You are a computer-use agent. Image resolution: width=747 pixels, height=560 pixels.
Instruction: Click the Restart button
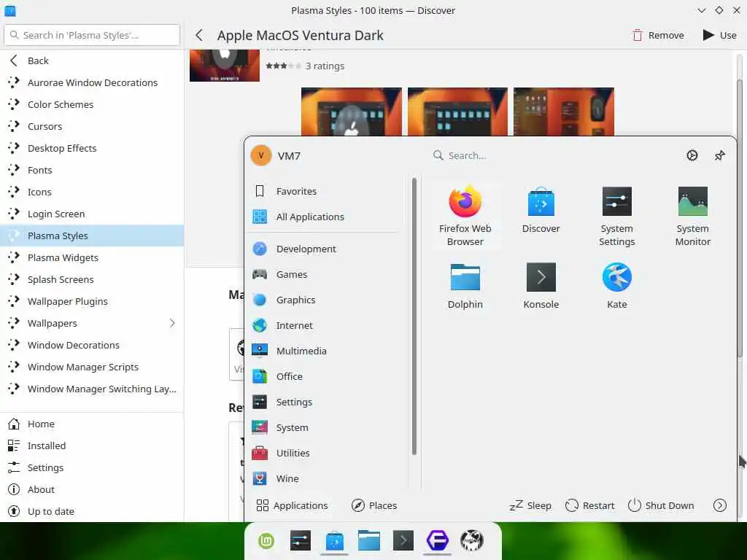(589, 505)
